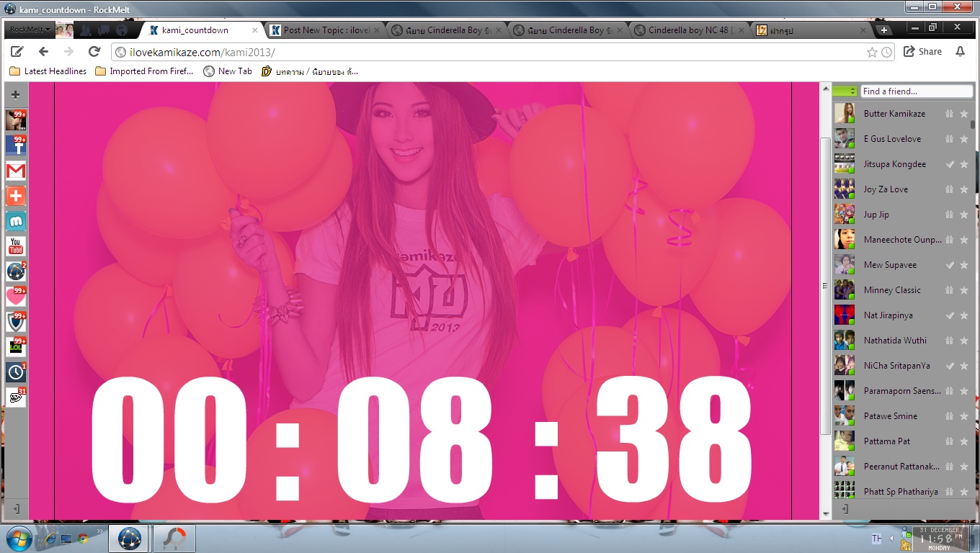Open the Imported From Firefox bookmark folder
Image resolution: width=980 pixels, height=553 pixels.
click(145, 71)
